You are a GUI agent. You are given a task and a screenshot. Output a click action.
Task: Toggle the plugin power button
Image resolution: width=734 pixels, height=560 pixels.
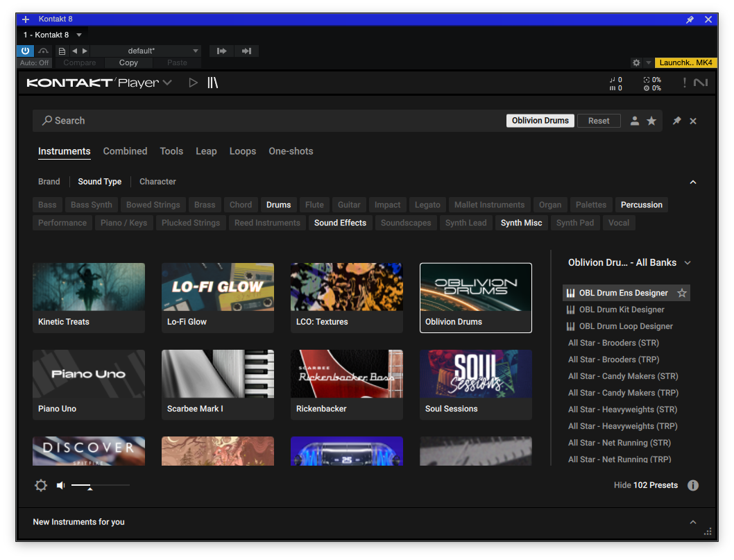coord(25,51)
